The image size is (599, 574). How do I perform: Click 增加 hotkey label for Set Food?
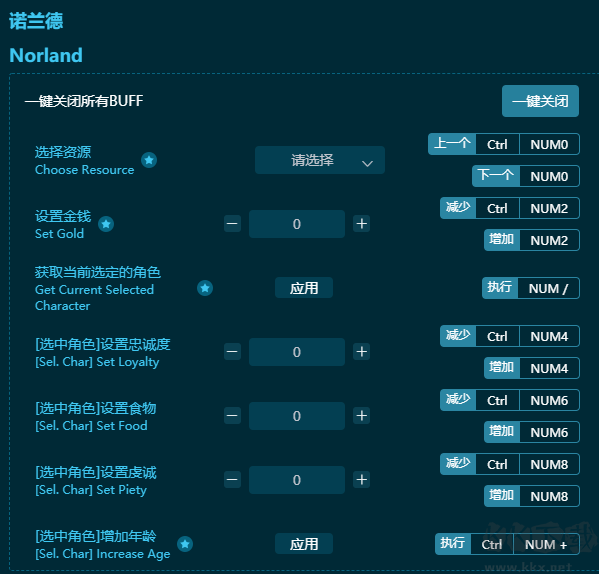[502, 432]
